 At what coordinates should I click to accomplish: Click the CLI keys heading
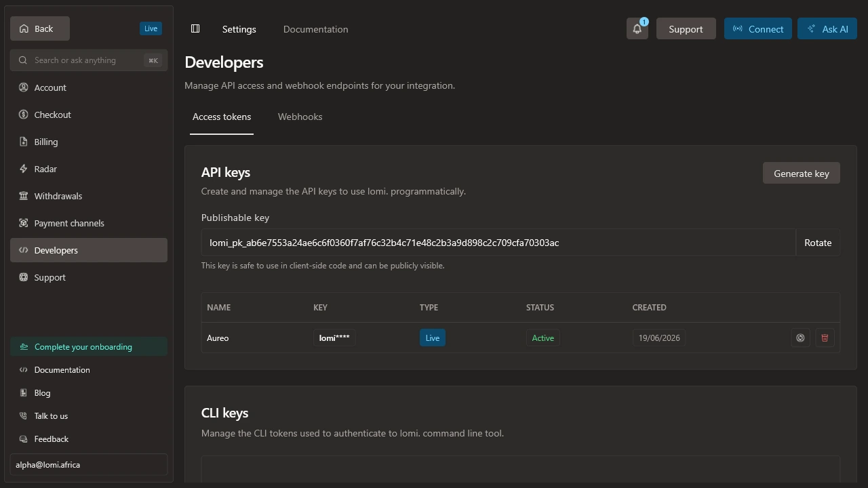coord(224,413)
